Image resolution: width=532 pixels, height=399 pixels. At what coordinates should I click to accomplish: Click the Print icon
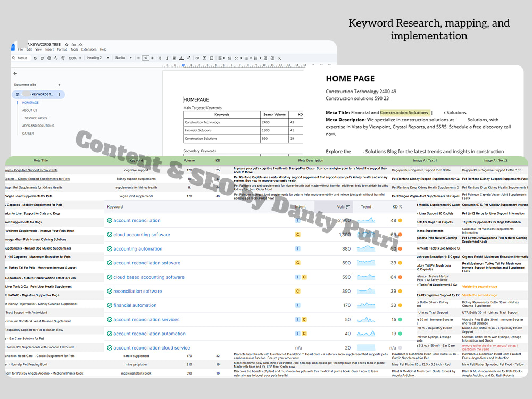click(x=49, y=58)
